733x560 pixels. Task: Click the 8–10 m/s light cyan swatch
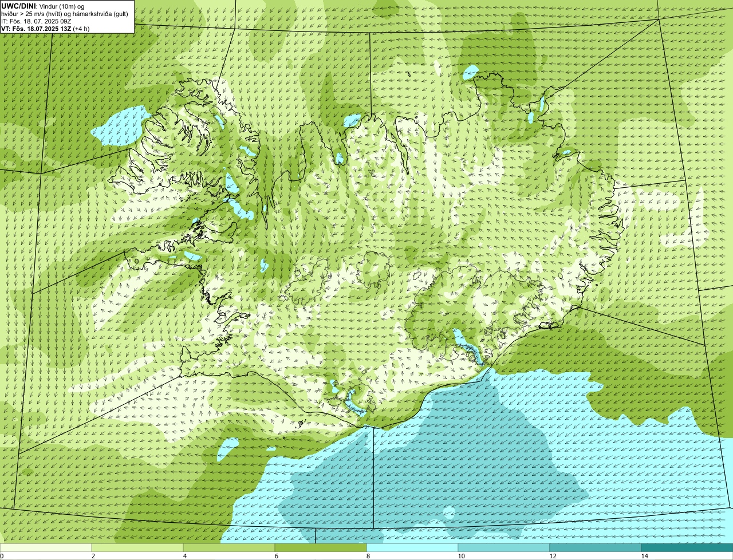pos(412,547)
